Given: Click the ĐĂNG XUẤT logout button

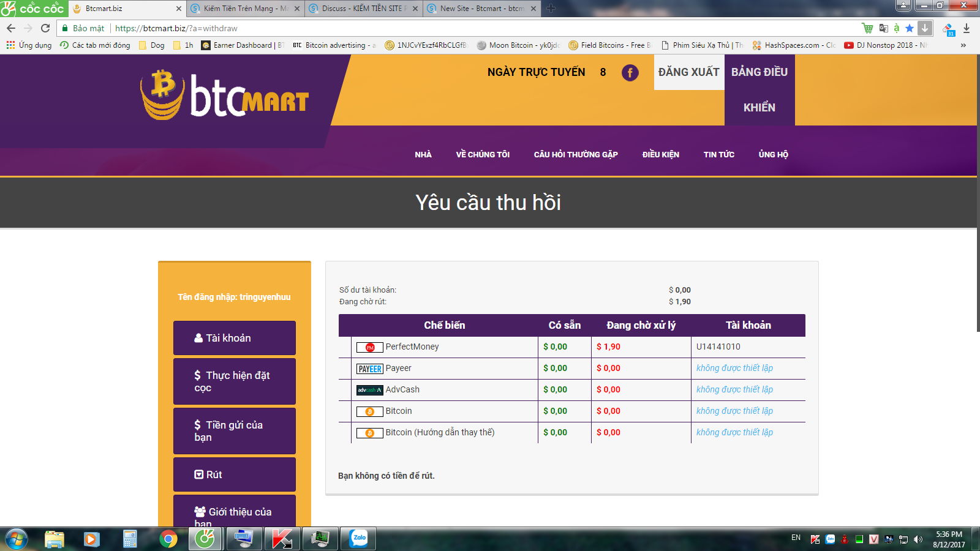Looking at the screenshot, I should (689, 72).
